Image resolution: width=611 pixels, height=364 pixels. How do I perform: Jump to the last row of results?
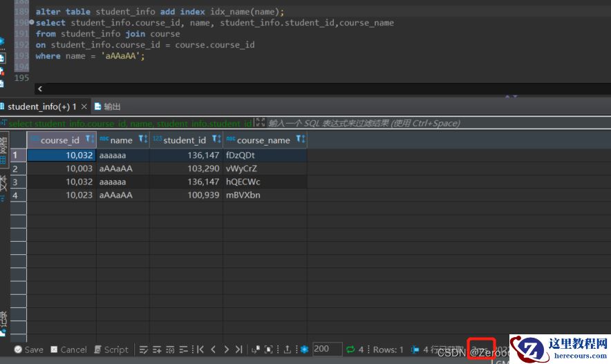(238, 349)
